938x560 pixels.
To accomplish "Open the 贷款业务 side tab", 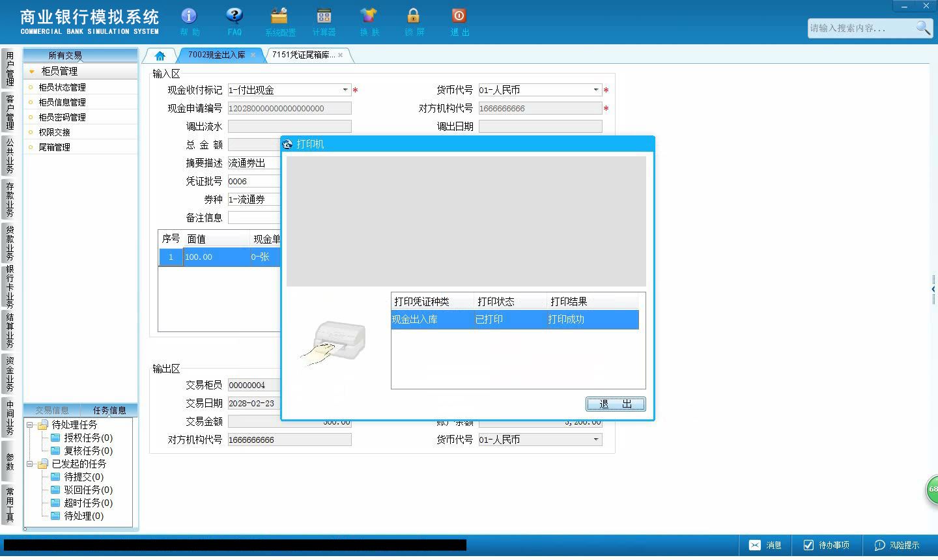I will pos(9,242).
